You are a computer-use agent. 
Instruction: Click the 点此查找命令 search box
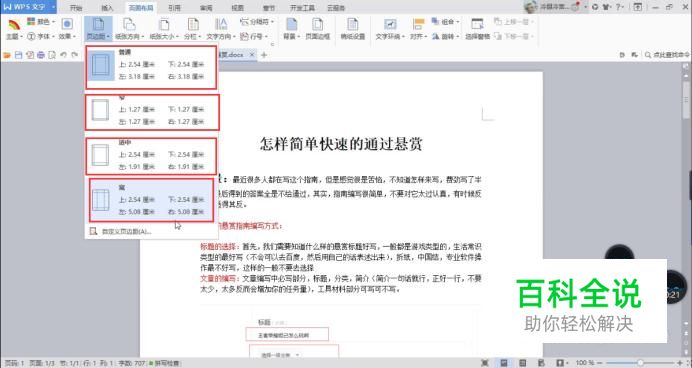tap(667, 55)
